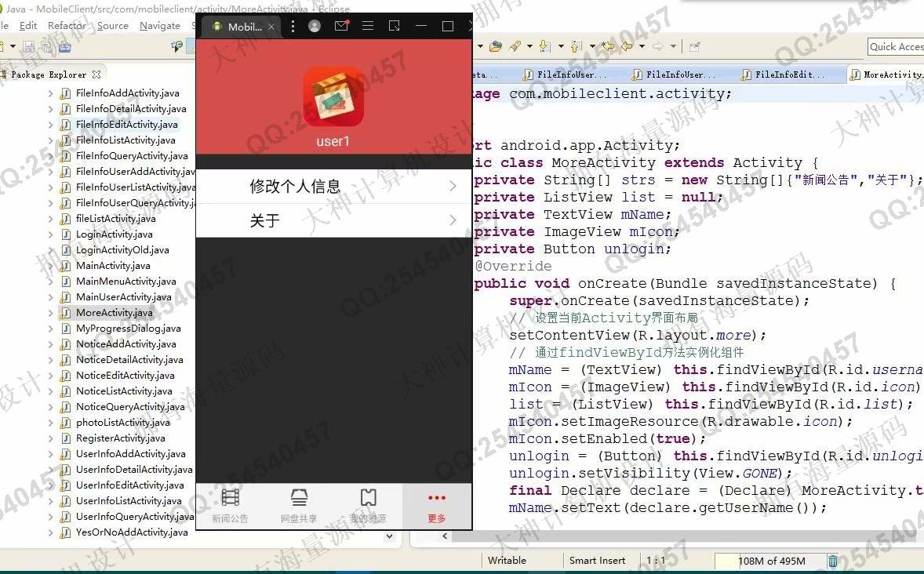
Task: Click the Back navigation arrow icon
Action: (x=627, y=46)
